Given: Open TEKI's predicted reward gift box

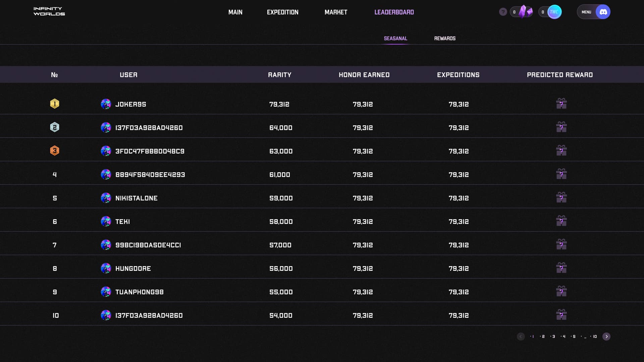Looking at the screenshot, I should [561, 221].
